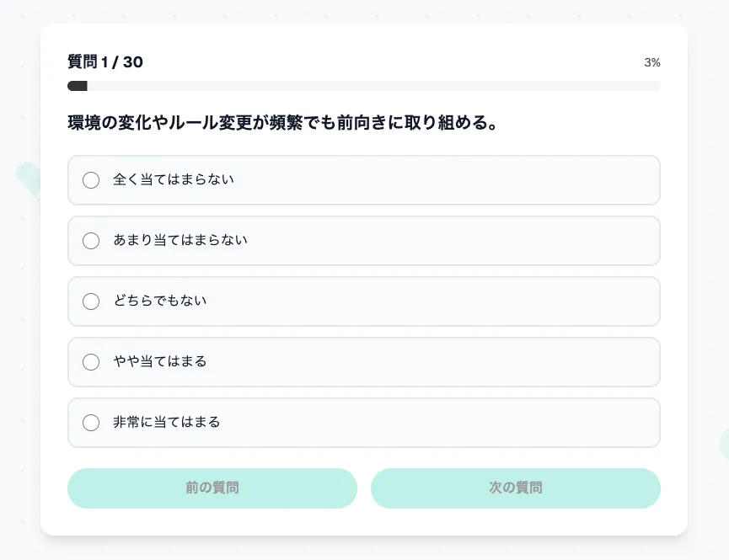Click the filled dark segment of progress bar
This screenshot has height=560, width=729.
coord(78,85)
